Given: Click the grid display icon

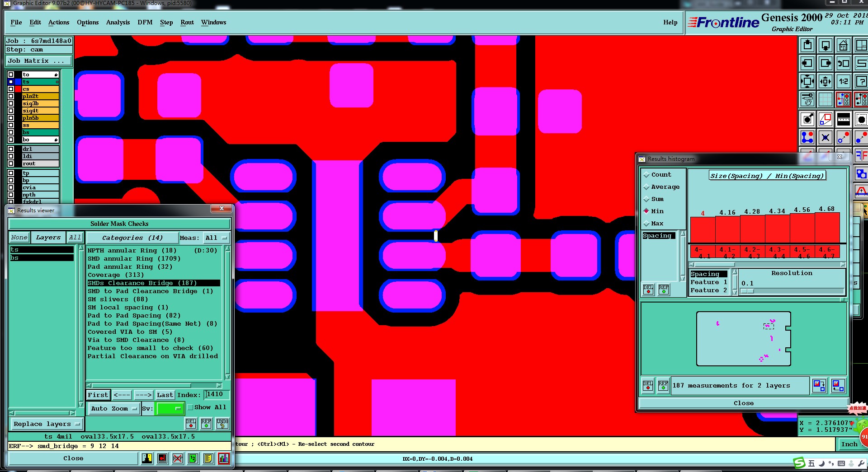Looking at the screenshot, I should pos(826,99).
